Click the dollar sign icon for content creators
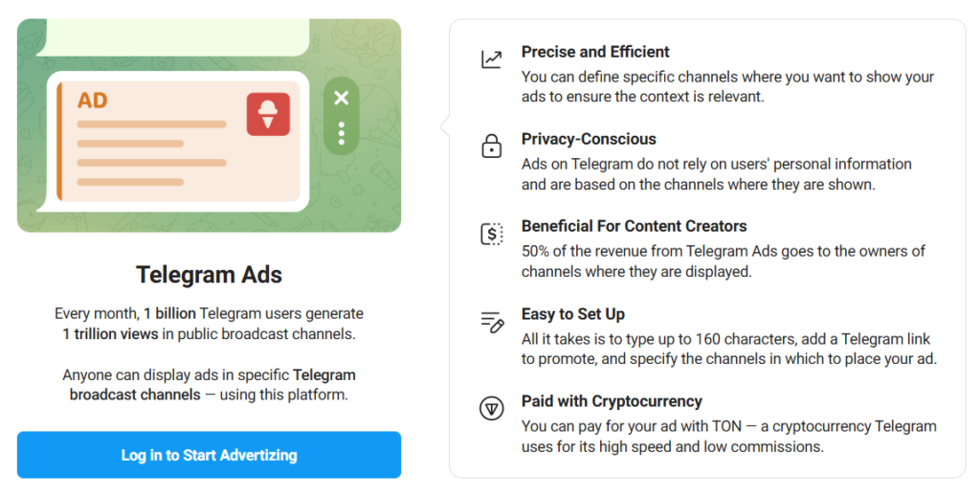This screenshot has width=980, height=498. point(491,234)
